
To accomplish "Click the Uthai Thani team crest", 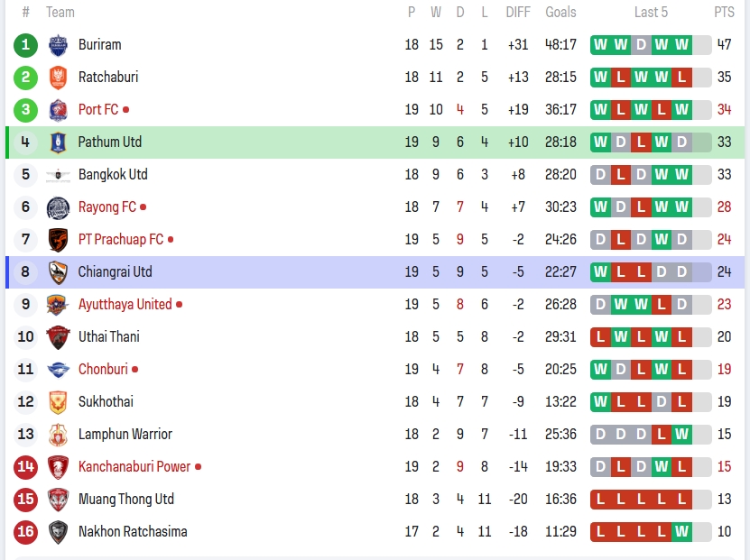I will 58,336.
